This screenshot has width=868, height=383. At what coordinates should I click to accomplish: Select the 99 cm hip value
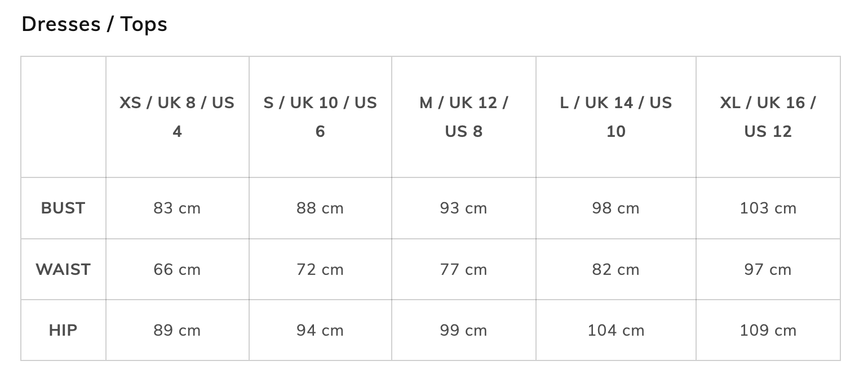[464, 330]
